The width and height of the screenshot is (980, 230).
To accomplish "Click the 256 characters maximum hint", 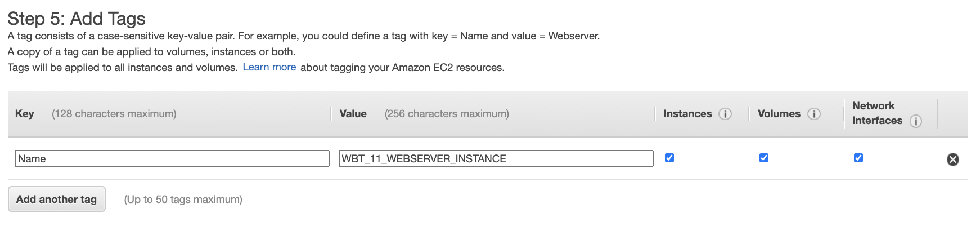I will tap(447, 114).
